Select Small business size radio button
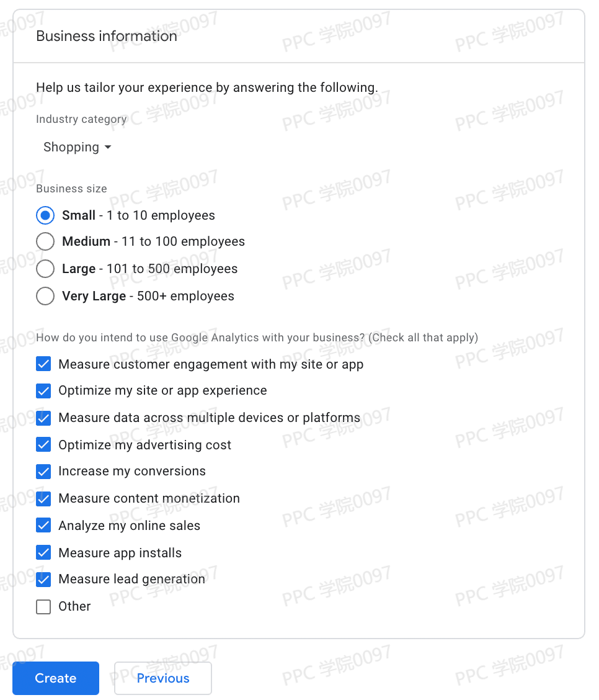The height and width of the screenshot is (700, 599). (45, 215)
